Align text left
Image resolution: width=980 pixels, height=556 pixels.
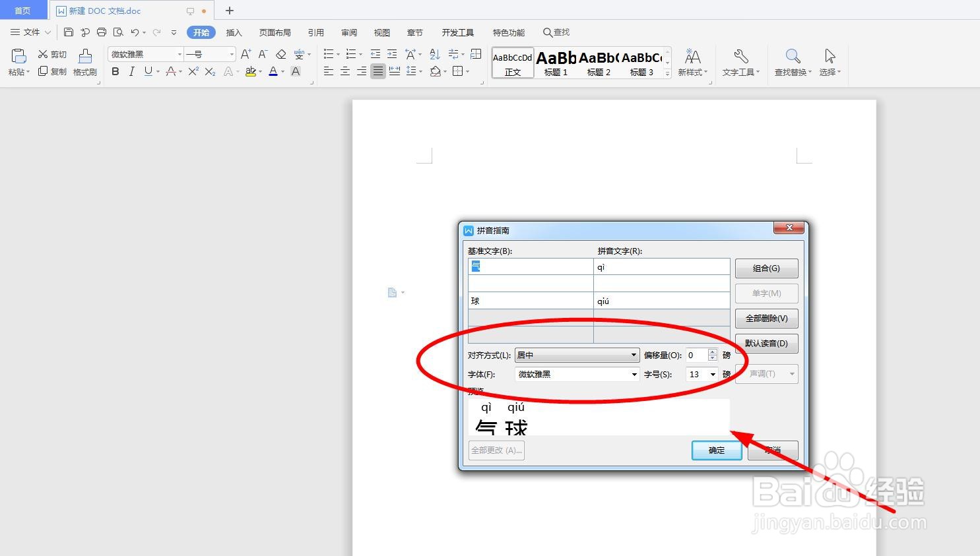point(329,71)
